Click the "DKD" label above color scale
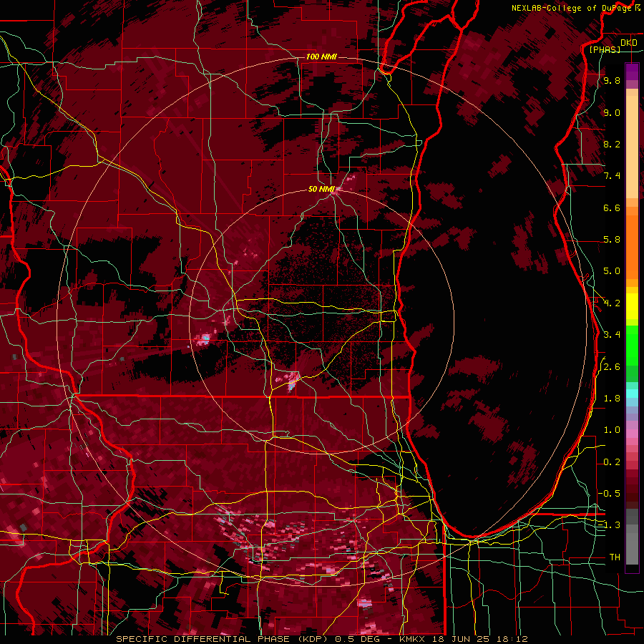This screenshot has width=644, height=644. [x=629, y=43]
